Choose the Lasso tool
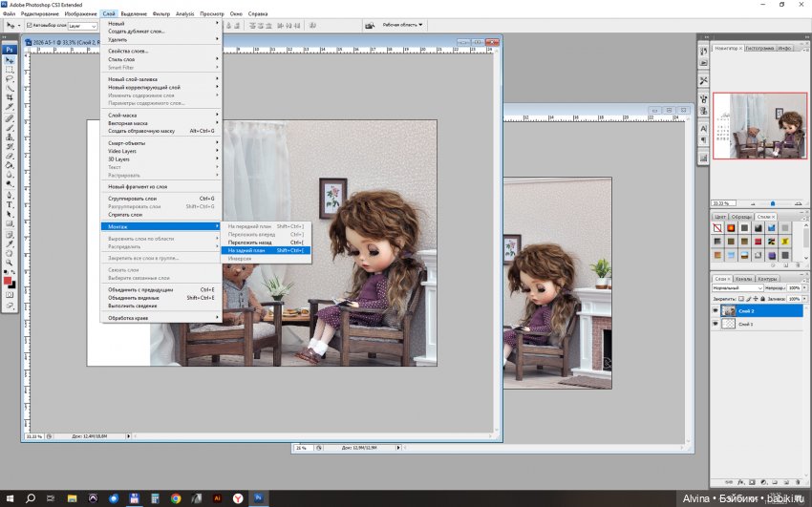Image resolution: width=812 pixels, height=507 pixels. 10,79
